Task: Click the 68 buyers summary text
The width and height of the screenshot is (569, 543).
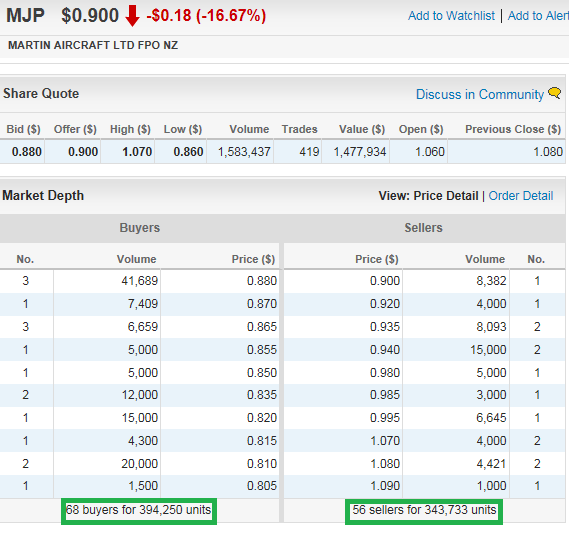Action: click(x=139, y=510)
